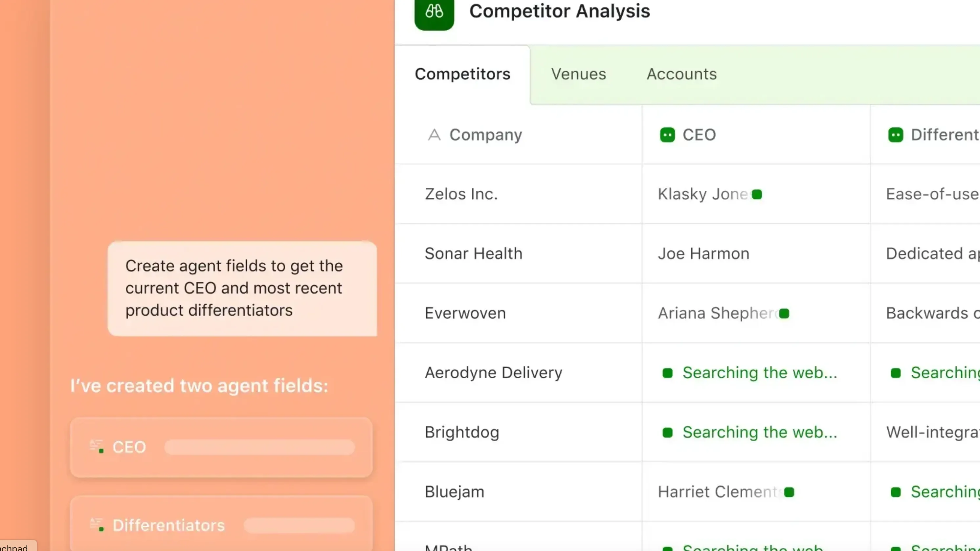Select the Competitors tab
980x551 pixels.
(x=462, y=74)
